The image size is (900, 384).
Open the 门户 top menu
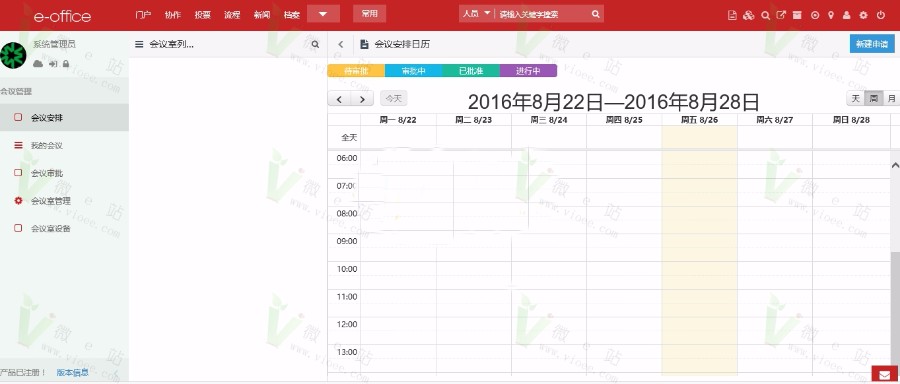(x=143, y=15)
